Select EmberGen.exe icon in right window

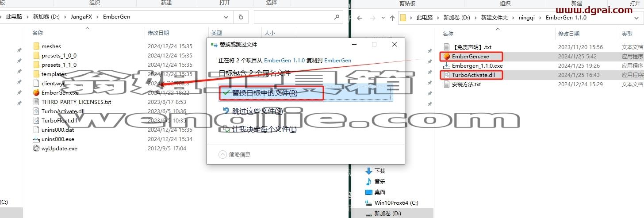pyautogui.click(x=447, y=56)
